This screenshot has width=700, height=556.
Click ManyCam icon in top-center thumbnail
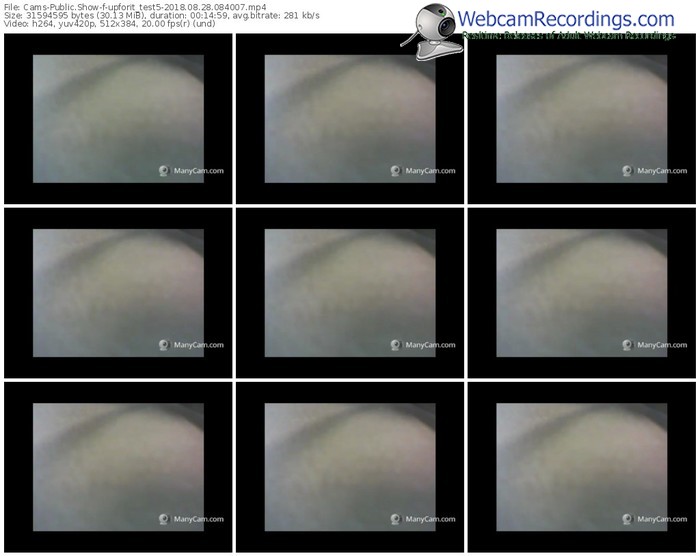396,171
